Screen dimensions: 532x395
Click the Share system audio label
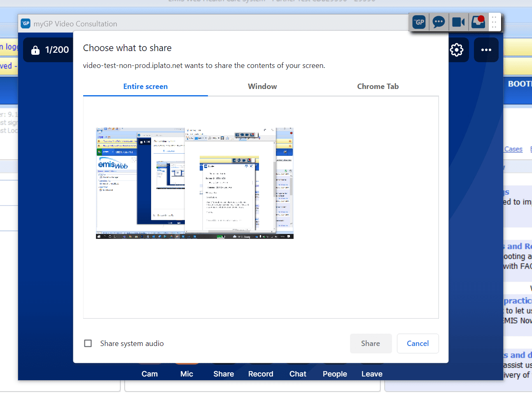(x=132, y=344)
